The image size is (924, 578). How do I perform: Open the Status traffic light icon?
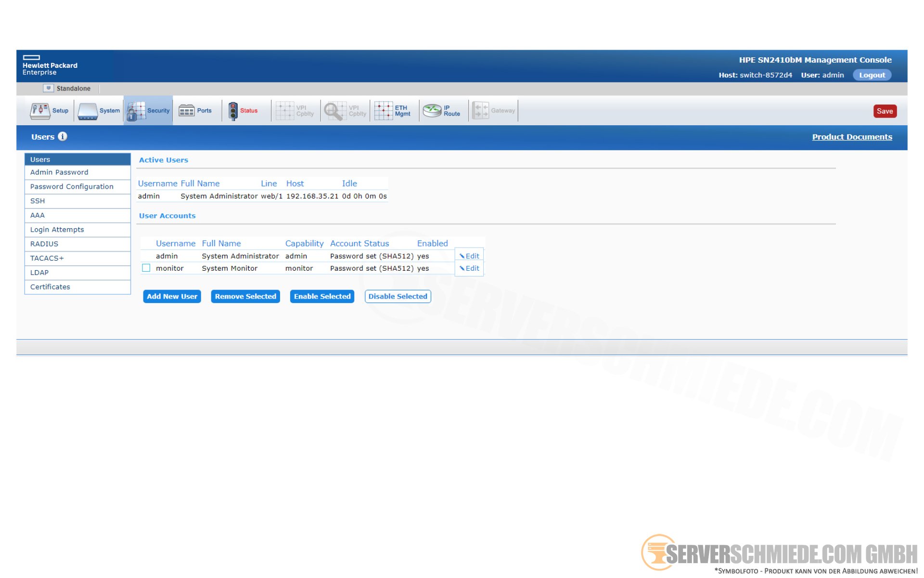[x=233, y=111]
